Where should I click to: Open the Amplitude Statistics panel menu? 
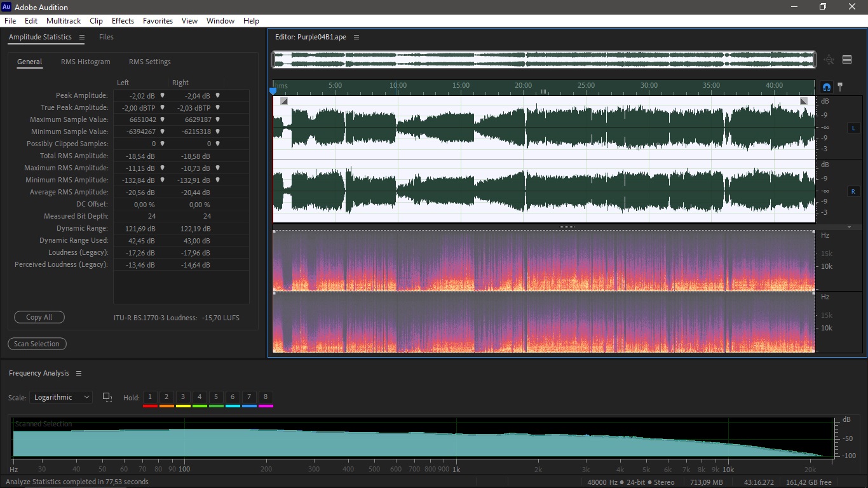pos(82,37)
